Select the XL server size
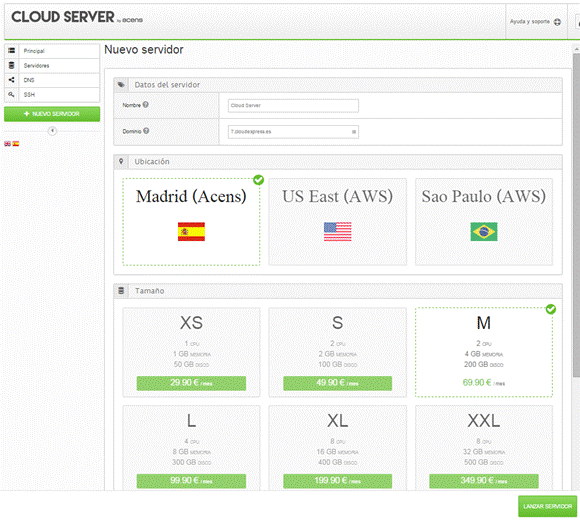The image size is (580, 520). (x=337, y=448)
